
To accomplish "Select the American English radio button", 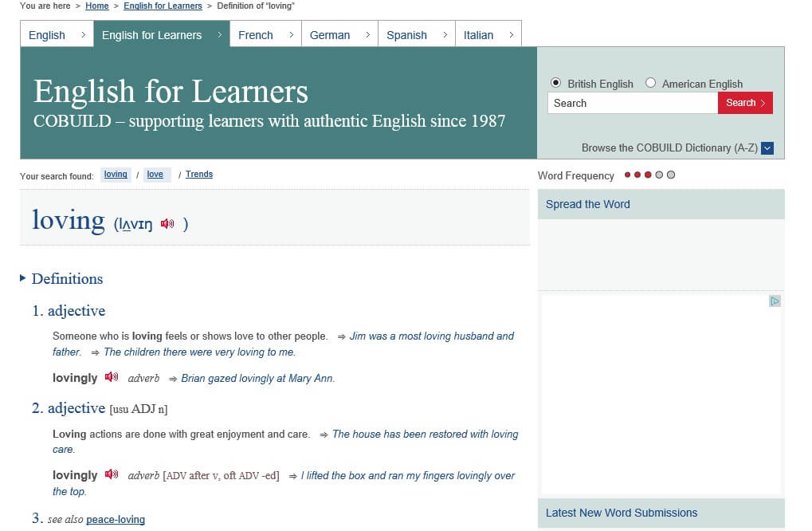I will 650,83.
